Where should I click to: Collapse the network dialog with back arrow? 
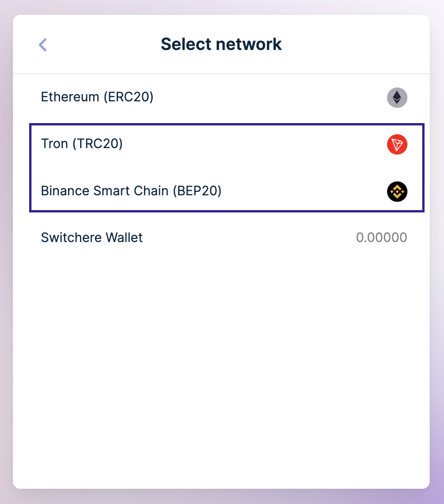point(42,44)
